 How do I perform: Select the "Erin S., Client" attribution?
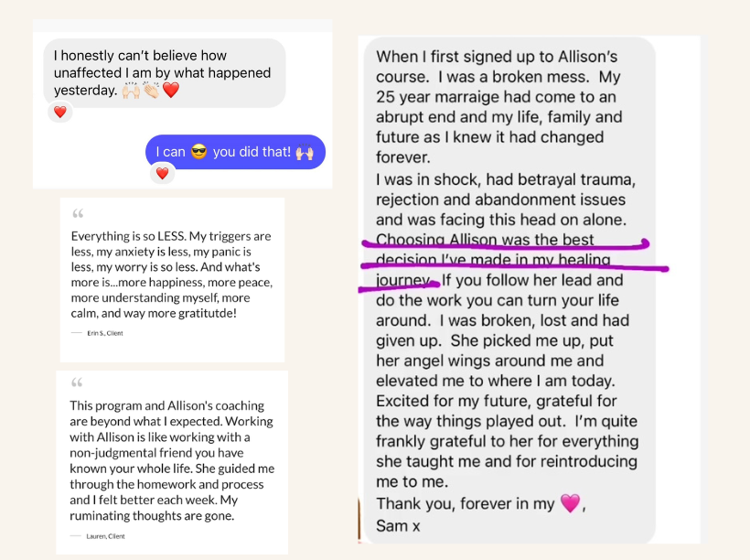click(104, 333)
